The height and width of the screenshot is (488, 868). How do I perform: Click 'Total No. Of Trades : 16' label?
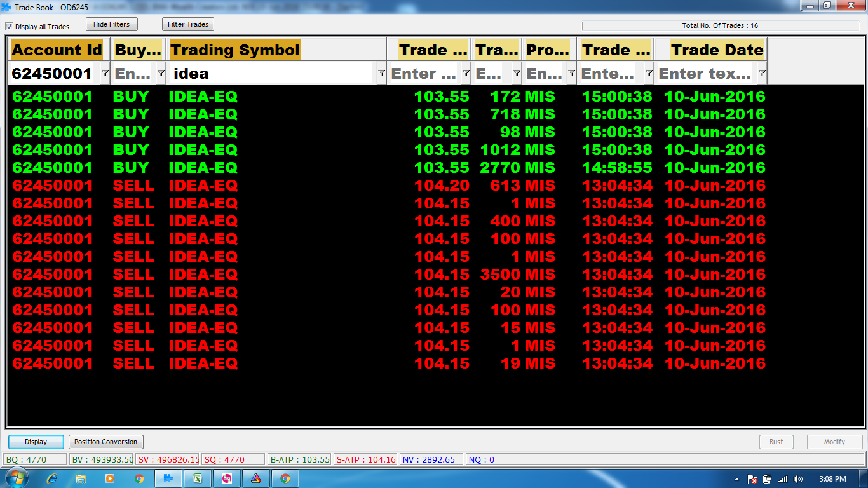pyautogui.click(x=720, y=26)
